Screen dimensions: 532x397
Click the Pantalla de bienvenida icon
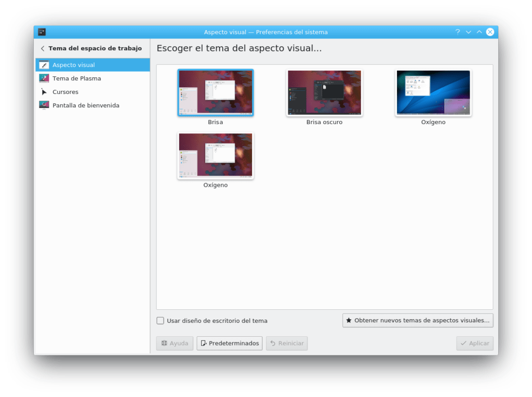pyautogui.click(x=44, y=105)
